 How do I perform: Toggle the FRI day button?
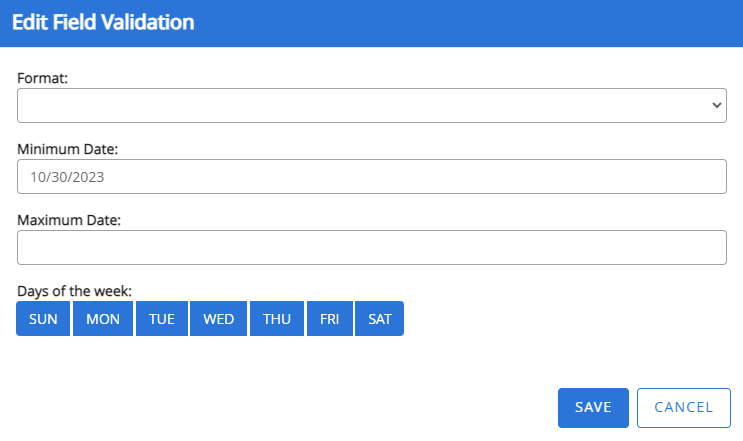(x=330, y=319)
